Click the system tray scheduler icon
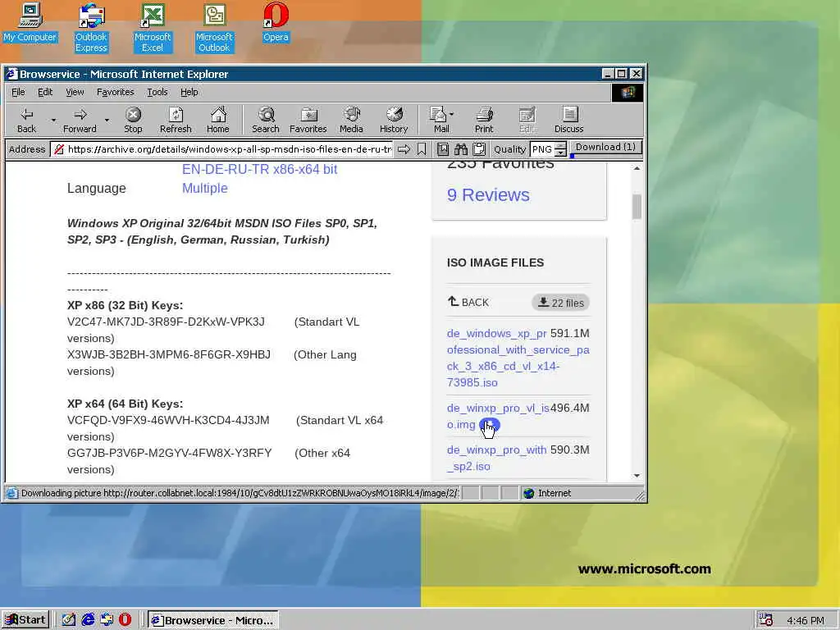Viewport: 840px width, 630px height. 765,620
